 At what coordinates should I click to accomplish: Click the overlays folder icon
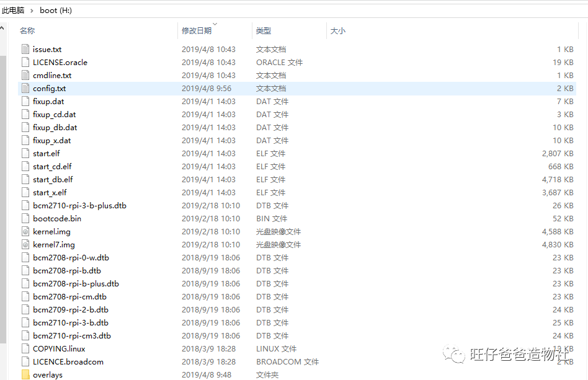[25, 375]
